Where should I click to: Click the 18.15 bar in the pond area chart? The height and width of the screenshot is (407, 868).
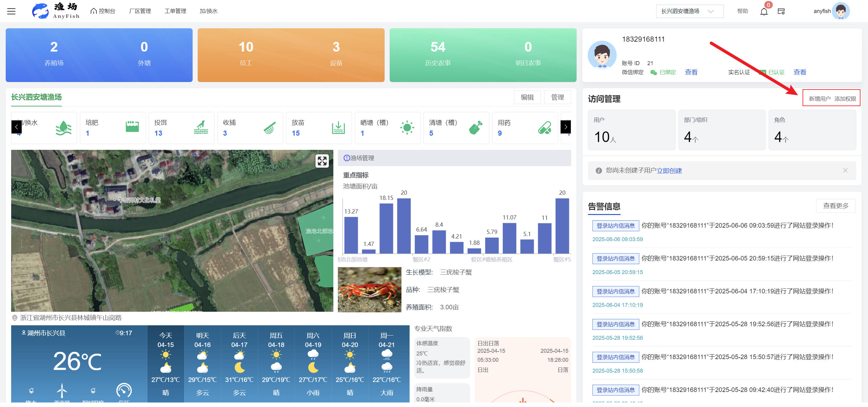point(386,229)
